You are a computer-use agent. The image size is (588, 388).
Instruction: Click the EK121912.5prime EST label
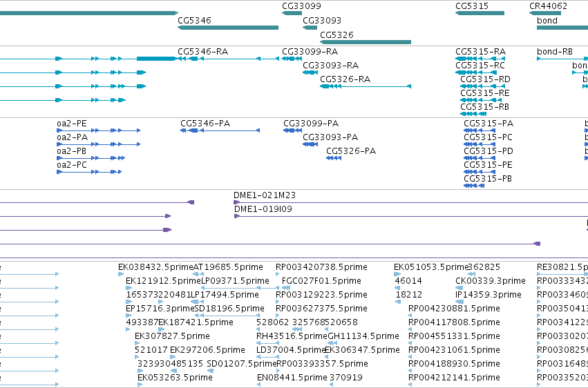[x=164, y=281]
